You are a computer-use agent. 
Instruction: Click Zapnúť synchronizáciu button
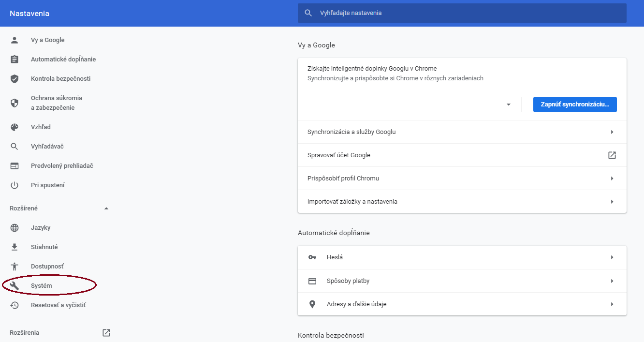575,104
